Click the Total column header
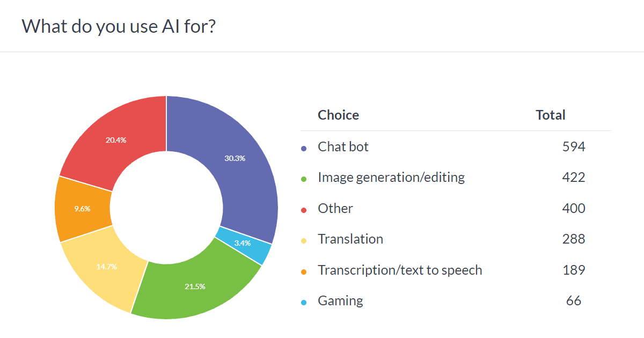This screenshot has height=338, width=644. click(551, 115)
